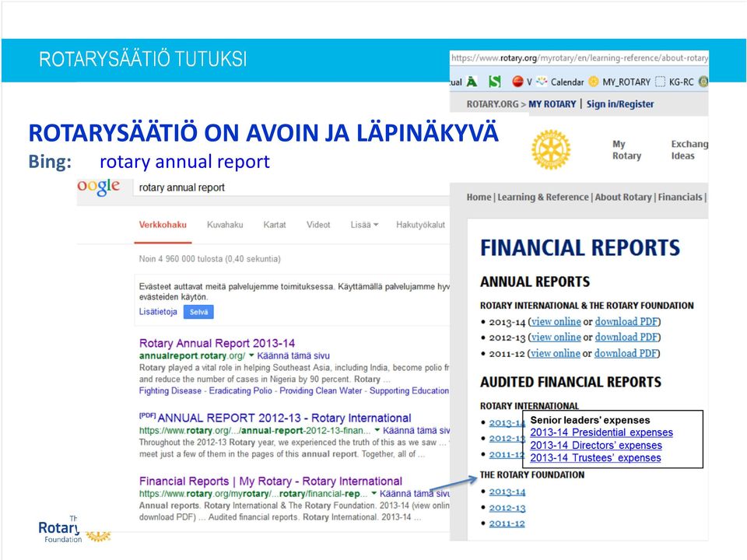
Task: Click the Financials breadcrumb
Action: click(680, 197)
